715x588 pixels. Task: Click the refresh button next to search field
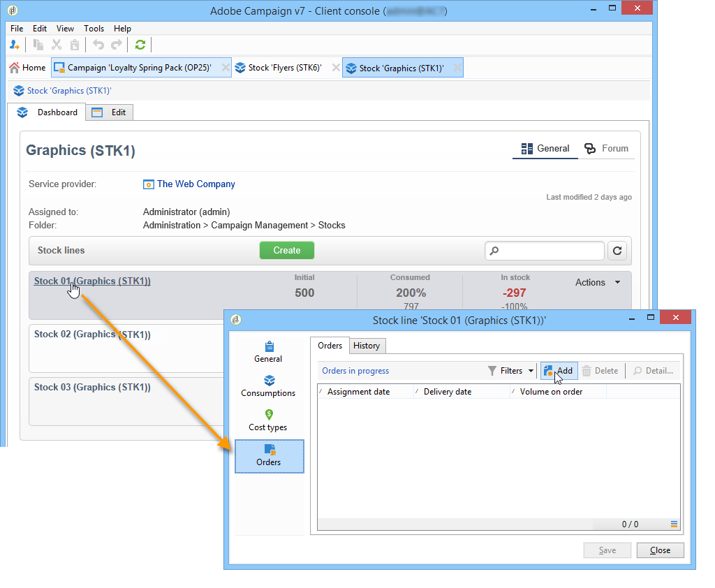[x=617, y=251]
